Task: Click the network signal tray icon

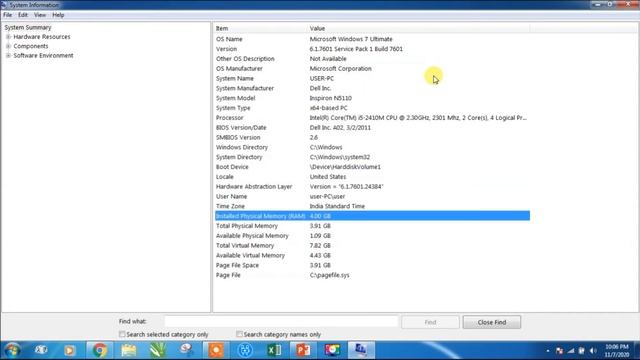Action: pyautogui.click(x=571, y=351)
